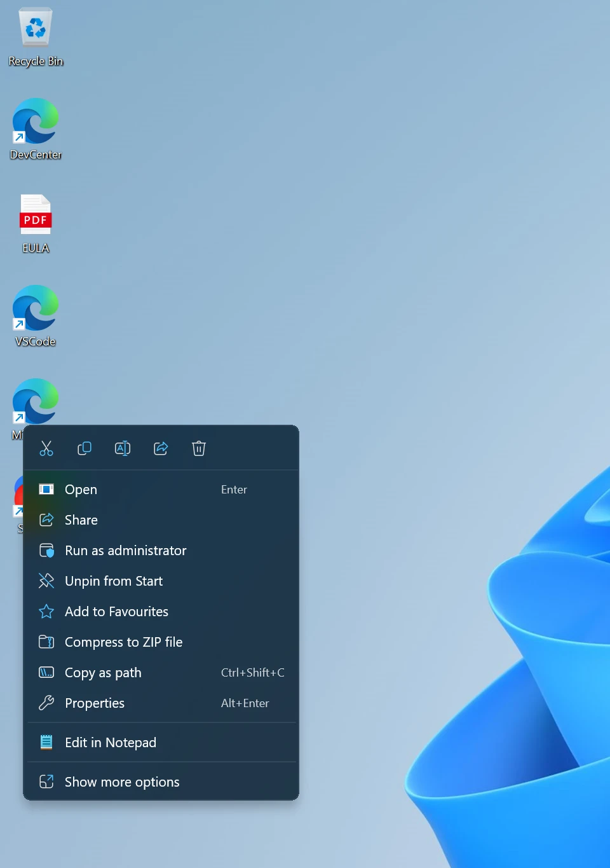Image resolution: width=610 pixels, height=868 pixels.
Task: Compress the file to ZIP
Action: point(123,642)
